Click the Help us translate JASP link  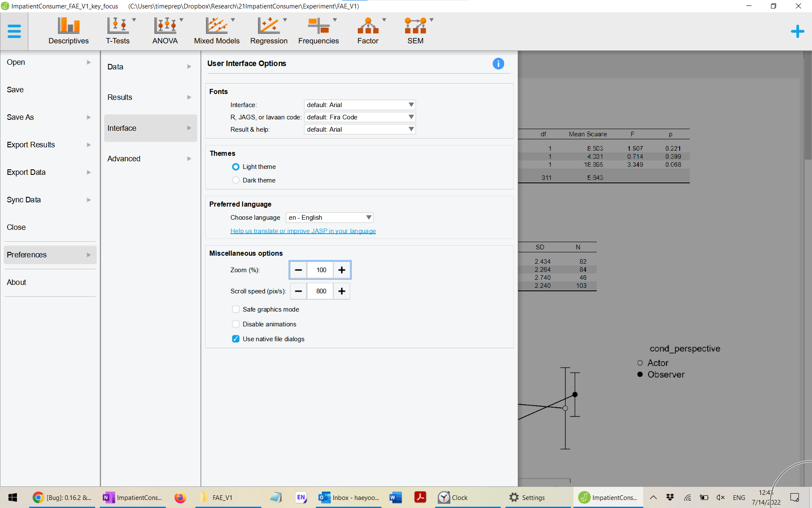pos(303,231)
